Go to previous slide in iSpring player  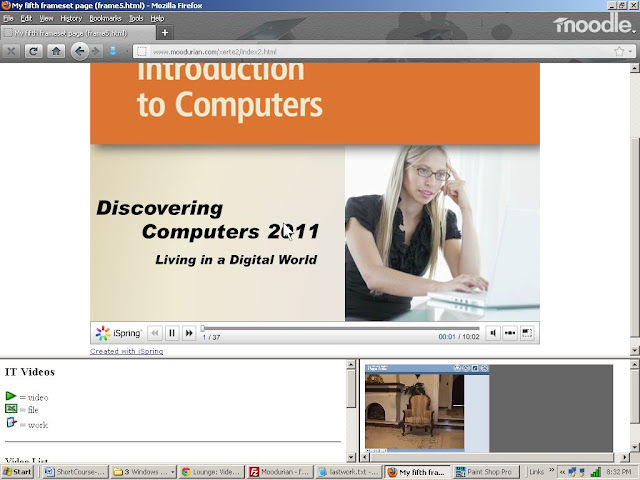155,333
